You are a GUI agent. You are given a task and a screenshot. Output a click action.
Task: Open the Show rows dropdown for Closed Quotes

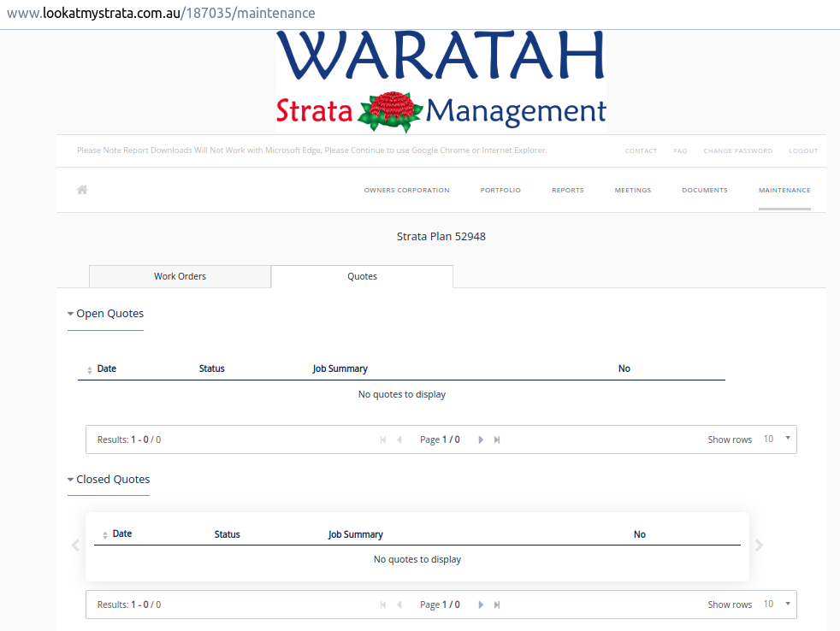pos(777,604)
